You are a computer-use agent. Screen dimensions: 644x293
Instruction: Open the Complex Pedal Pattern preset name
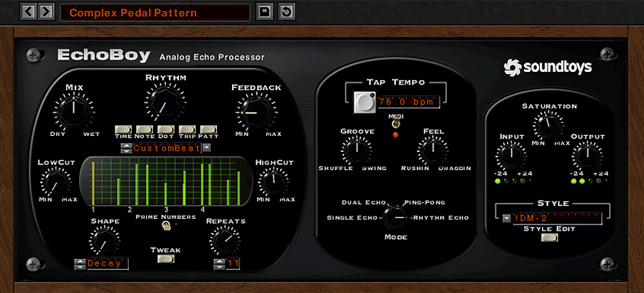point(155,12)
